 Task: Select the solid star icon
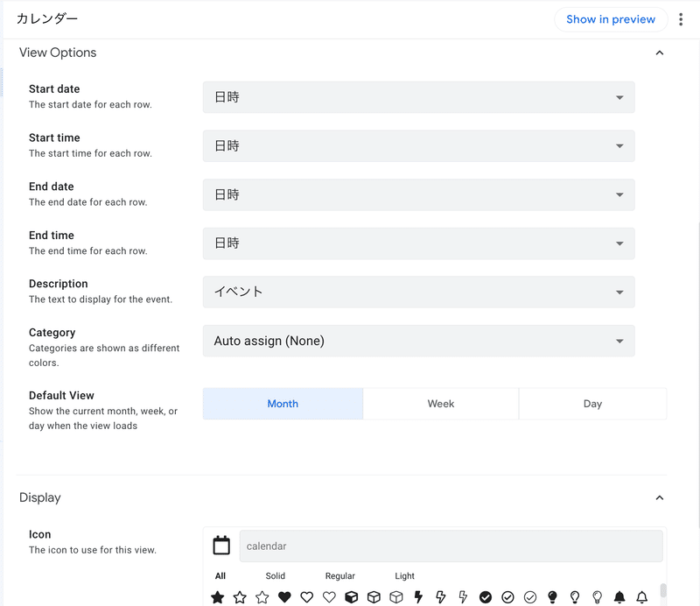coord(217,597)
